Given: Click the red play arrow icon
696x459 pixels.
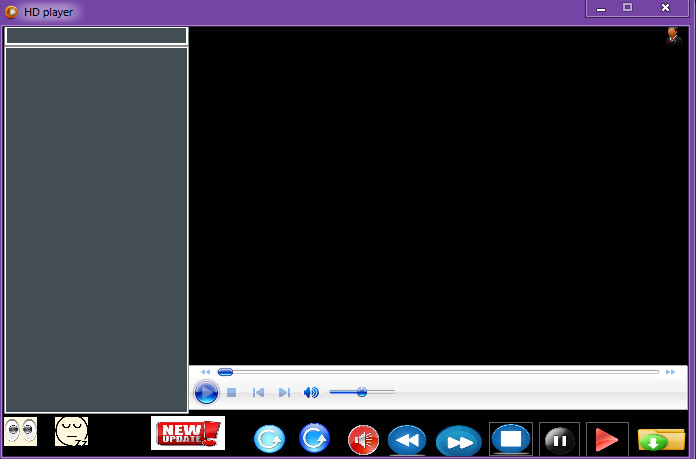Looking at the screenshot, I should point(606,440).
